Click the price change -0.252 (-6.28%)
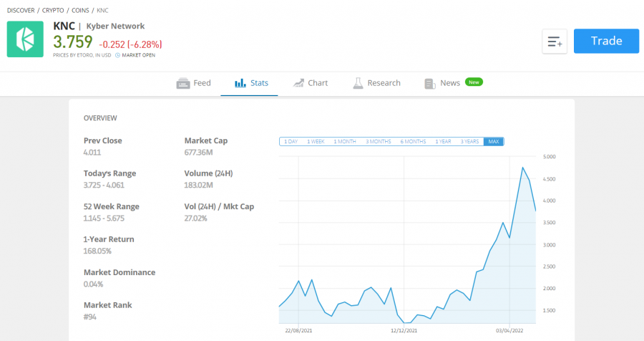 [x=131, y=44]
